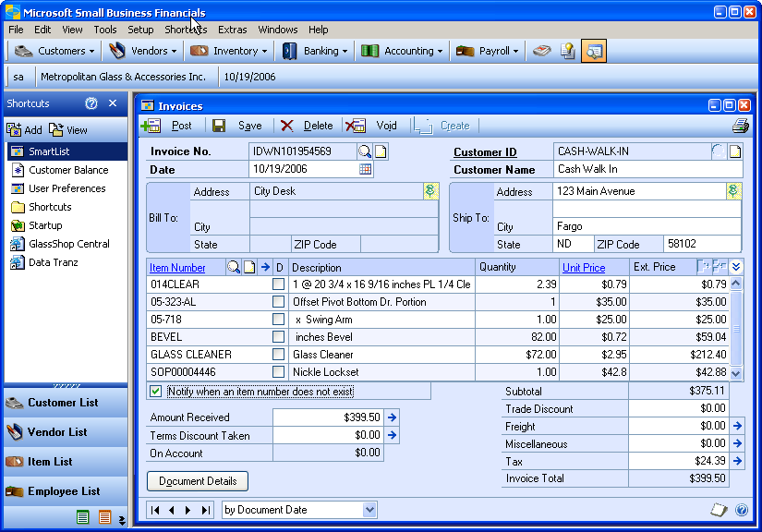
Task: Close the Shortcuts pane
Action: [x=113, y=103]
